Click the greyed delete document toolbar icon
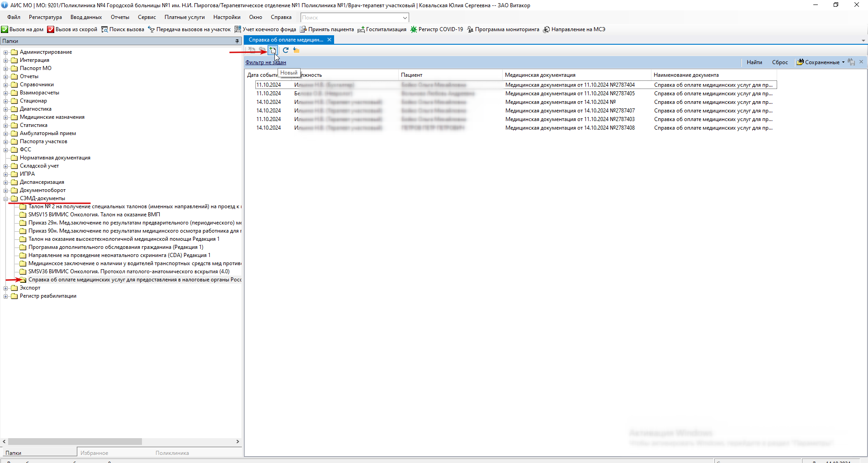This screenshot has height=463, width=868. (252, 50)
